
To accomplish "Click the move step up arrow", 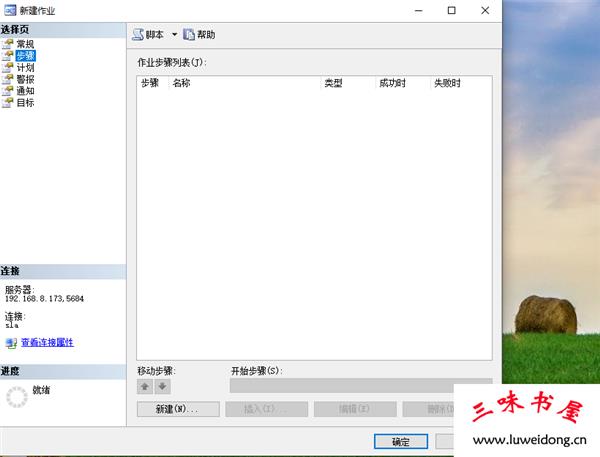I will click(145, 386).
